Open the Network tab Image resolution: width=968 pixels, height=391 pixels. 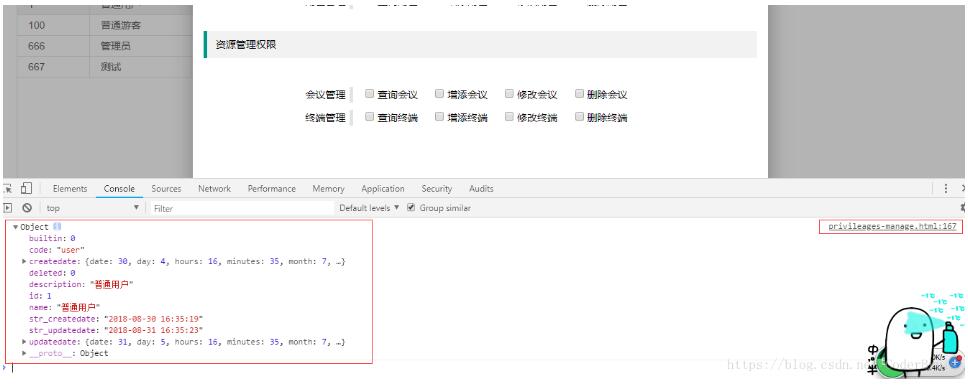tap(214, 189)
